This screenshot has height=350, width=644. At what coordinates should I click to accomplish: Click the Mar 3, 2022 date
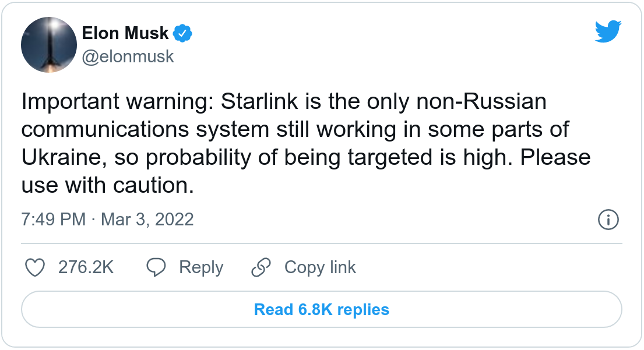tap(147, 220)
